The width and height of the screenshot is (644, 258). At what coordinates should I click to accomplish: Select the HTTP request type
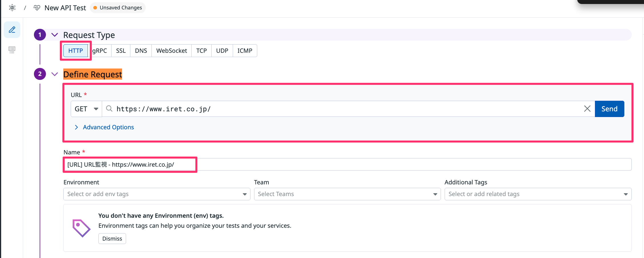pyautogui.click(x=76, y=51)
